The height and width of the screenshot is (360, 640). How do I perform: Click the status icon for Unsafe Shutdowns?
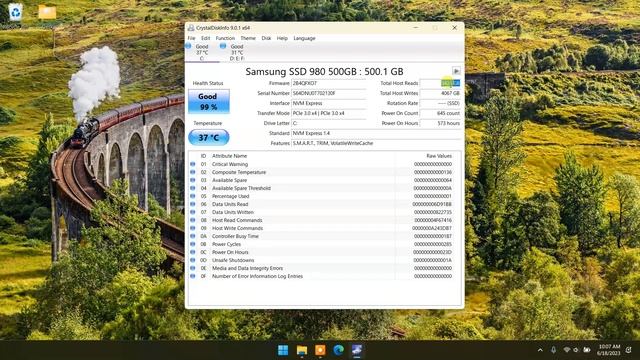tap(193, 260)
